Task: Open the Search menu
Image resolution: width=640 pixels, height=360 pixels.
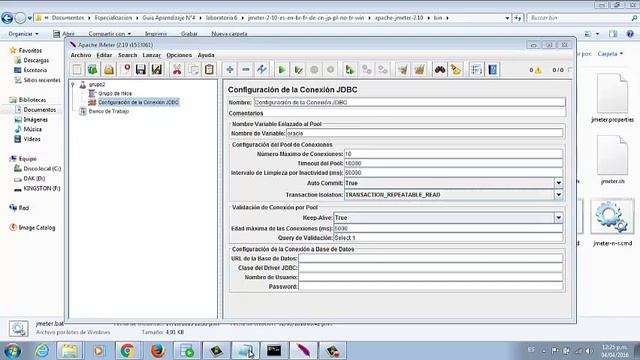Action: 127,55
